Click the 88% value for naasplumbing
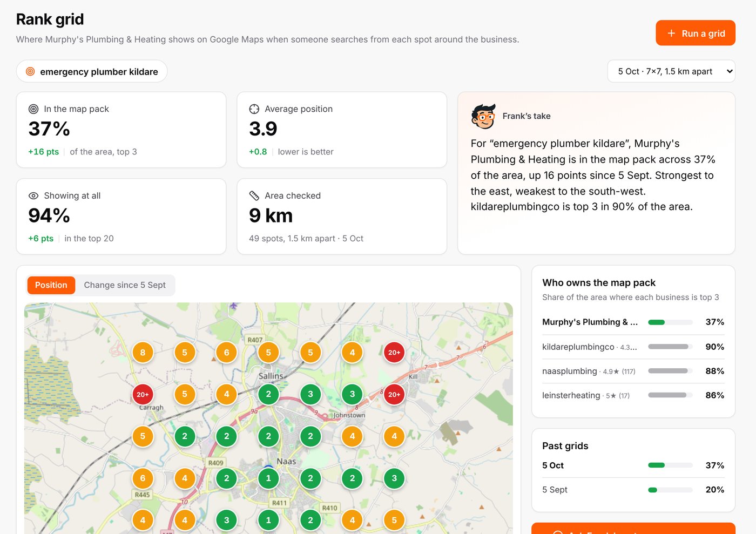The height and width of the screenshot is (534, 756). tap(715, 371)
